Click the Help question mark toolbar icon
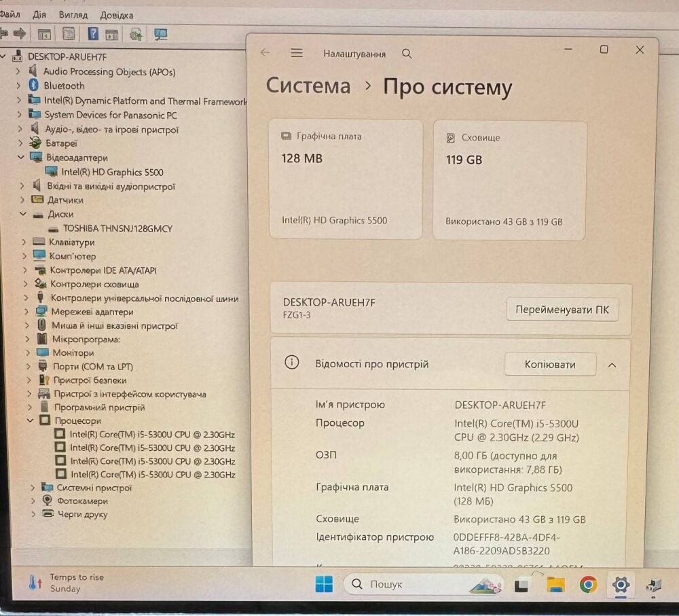The height and width of the screenshot is (616, 679). pyautogui.click(x=92, y=34)
